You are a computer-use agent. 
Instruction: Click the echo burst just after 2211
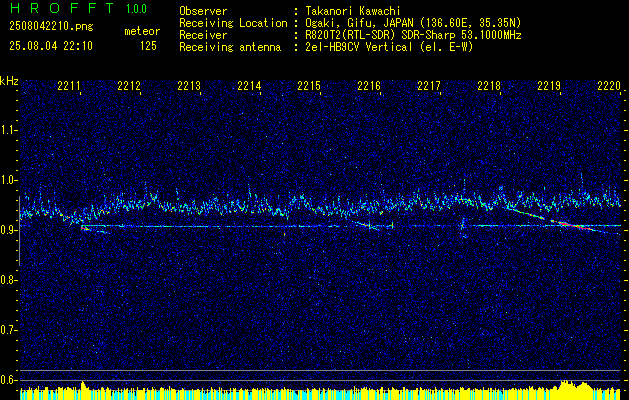point(86,228)
